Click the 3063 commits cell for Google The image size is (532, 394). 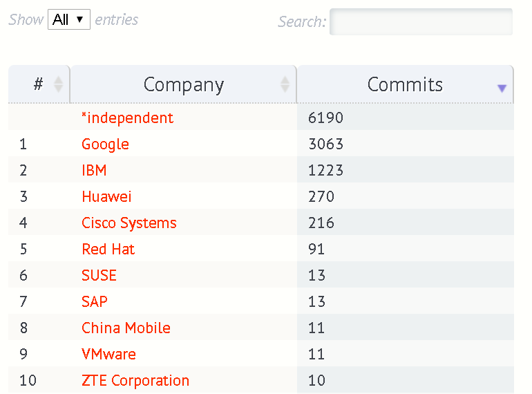(326, 144)
